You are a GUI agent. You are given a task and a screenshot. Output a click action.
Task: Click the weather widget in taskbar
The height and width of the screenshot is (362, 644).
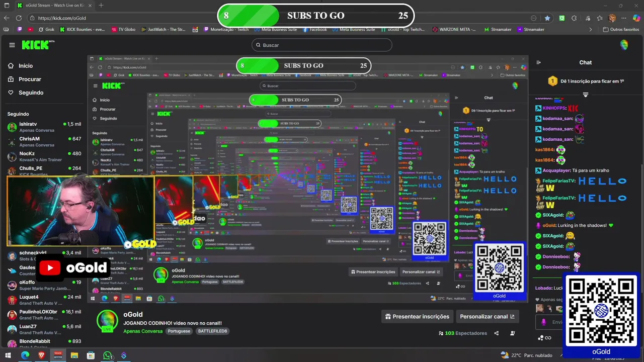coord(526,355)
